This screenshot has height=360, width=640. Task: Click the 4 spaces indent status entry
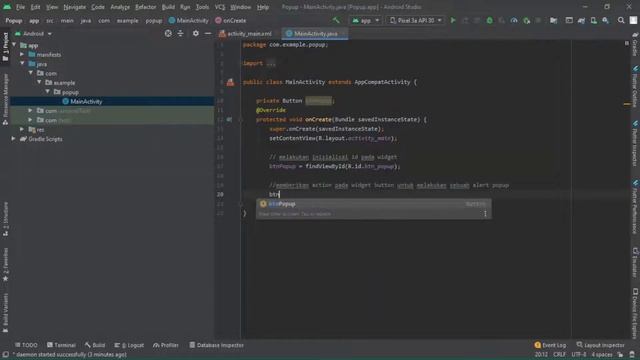point(602,354)
